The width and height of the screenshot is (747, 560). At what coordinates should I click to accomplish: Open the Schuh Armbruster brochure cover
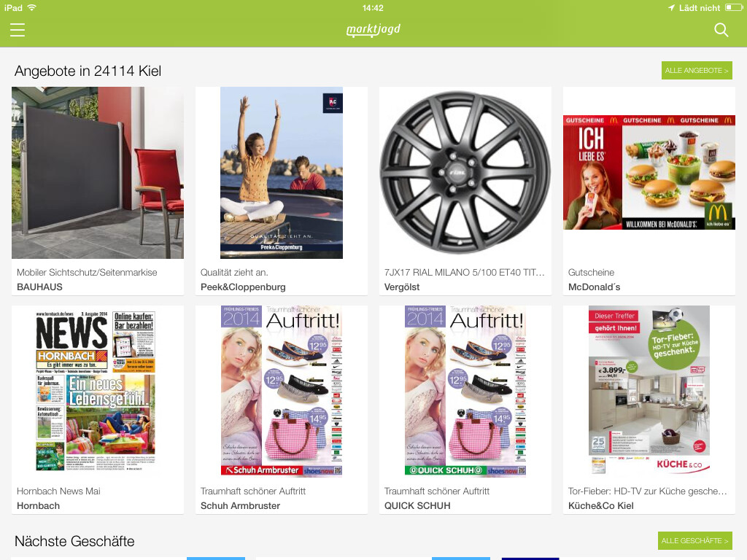[282, 392]
